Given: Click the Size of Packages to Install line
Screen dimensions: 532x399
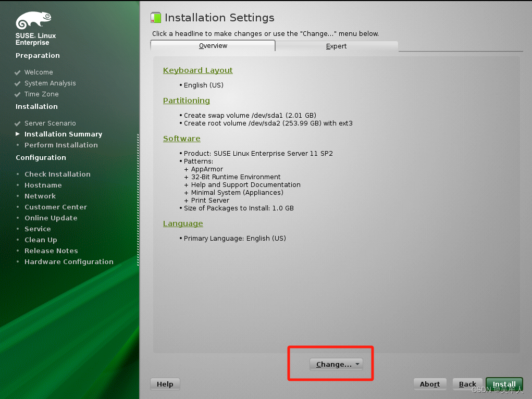Looking at the screenshot, I should tap(239, 208).
